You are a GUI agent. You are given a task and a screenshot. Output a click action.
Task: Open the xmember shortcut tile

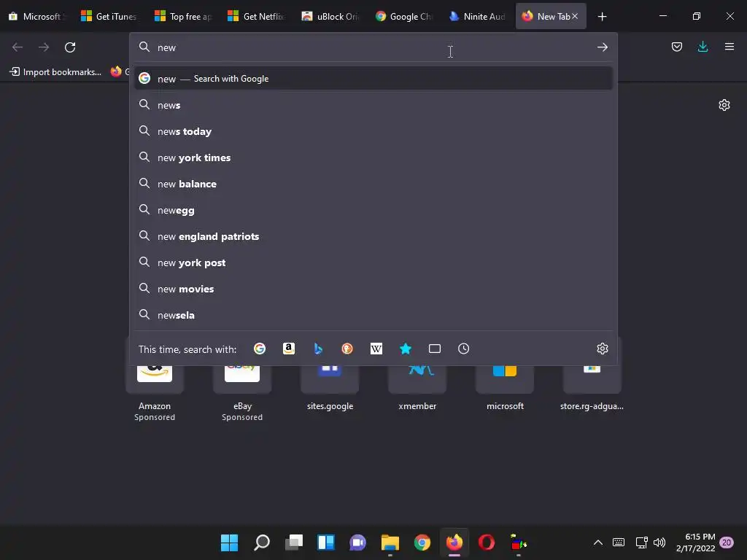coord(417,381)
